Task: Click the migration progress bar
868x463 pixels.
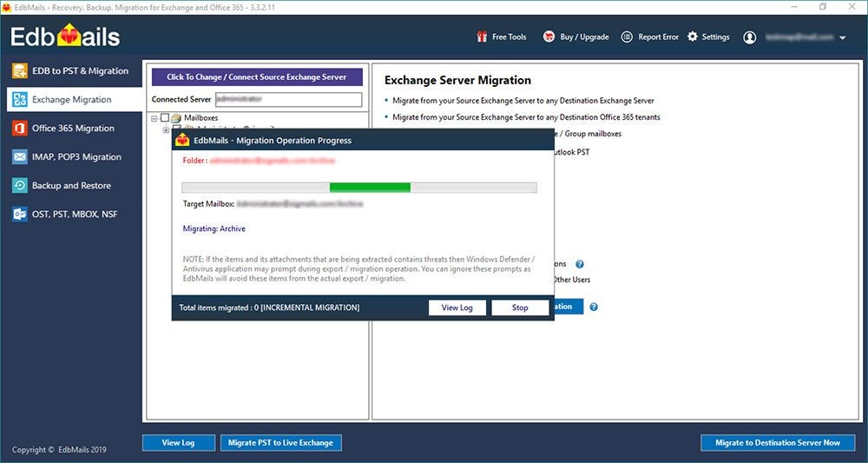Action: tap(358, 188)
